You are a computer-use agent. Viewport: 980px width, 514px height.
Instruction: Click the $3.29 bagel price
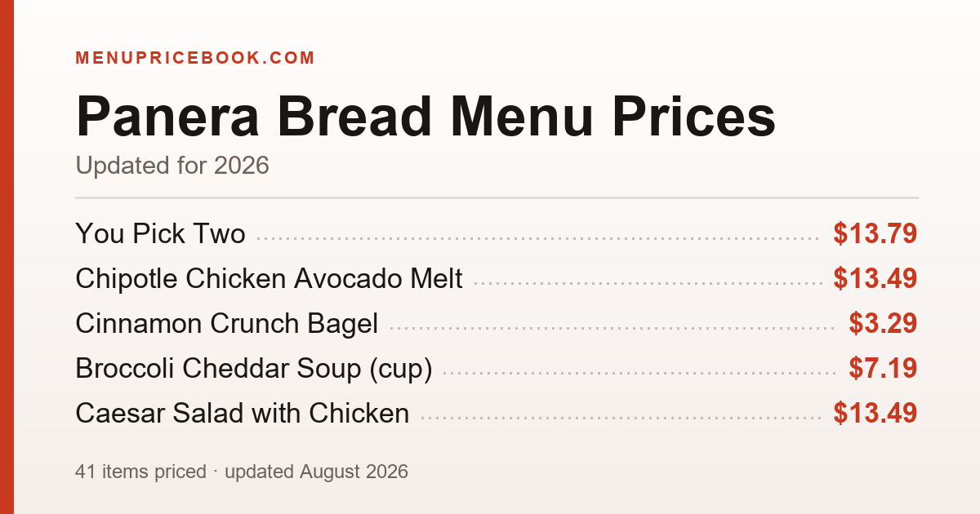(883, 324)
